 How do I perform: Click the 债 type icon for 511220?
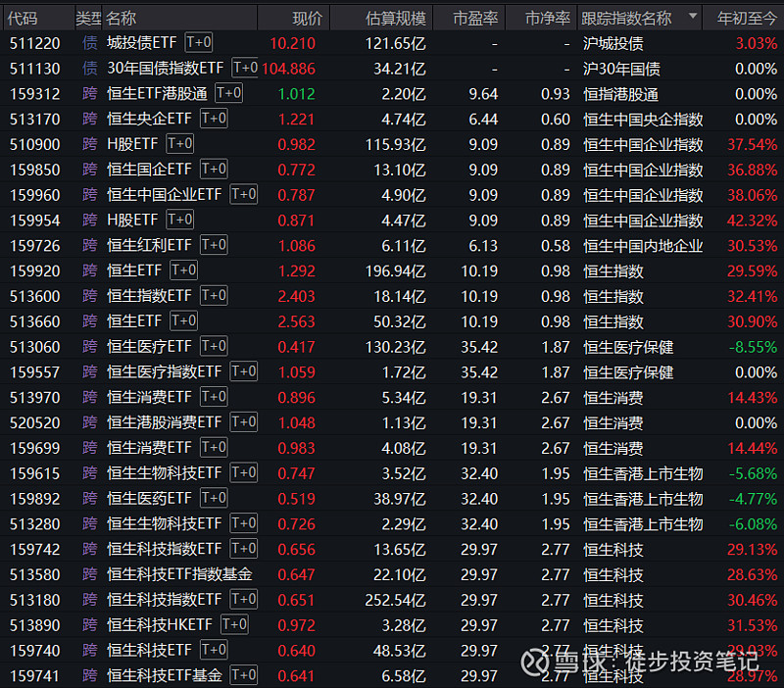90,43
